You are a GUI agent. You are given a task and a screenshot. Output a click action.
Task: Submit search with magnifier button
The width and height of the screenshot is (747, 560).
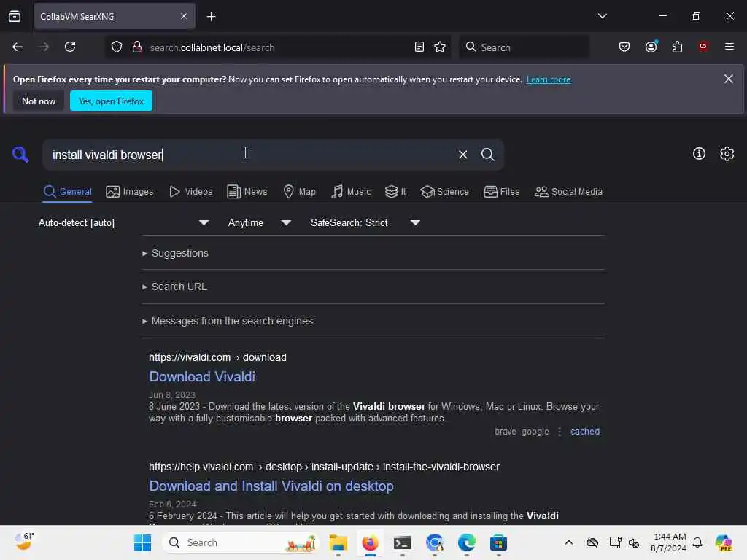[487, 155]
